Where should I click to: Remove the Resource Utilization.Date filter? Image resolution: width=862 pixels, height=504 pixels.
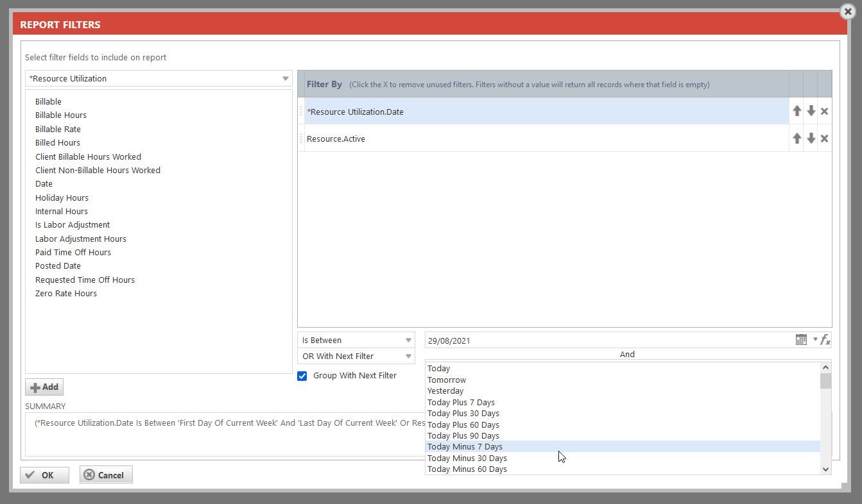pos(825,112)
